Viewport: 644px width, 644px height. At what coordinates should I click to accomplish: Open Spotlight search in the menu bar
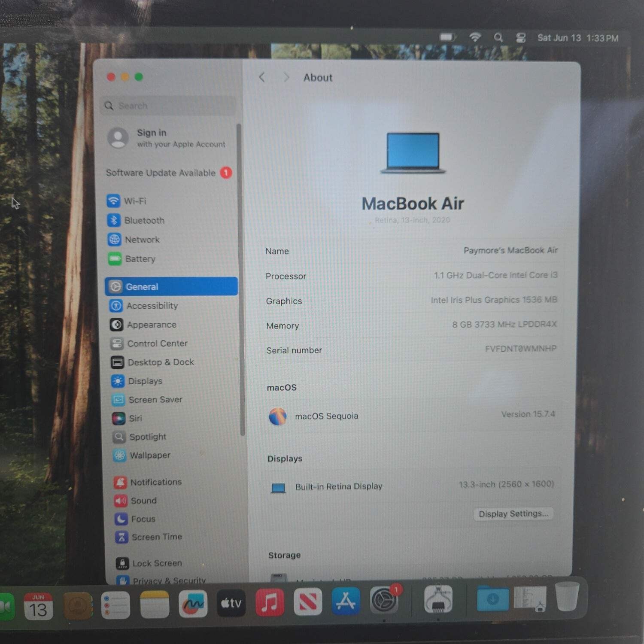pyautogui.click(x=498, y=38)
